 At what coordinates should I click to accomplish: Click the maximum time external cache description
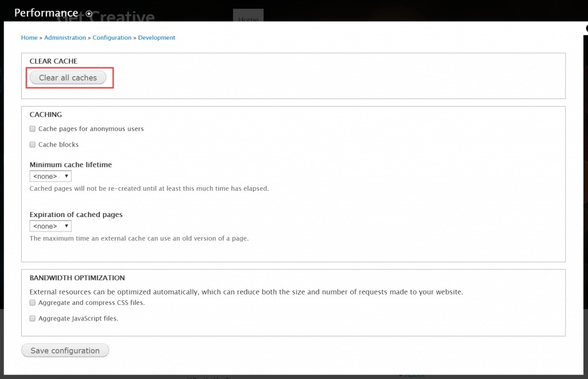point(139,238)
